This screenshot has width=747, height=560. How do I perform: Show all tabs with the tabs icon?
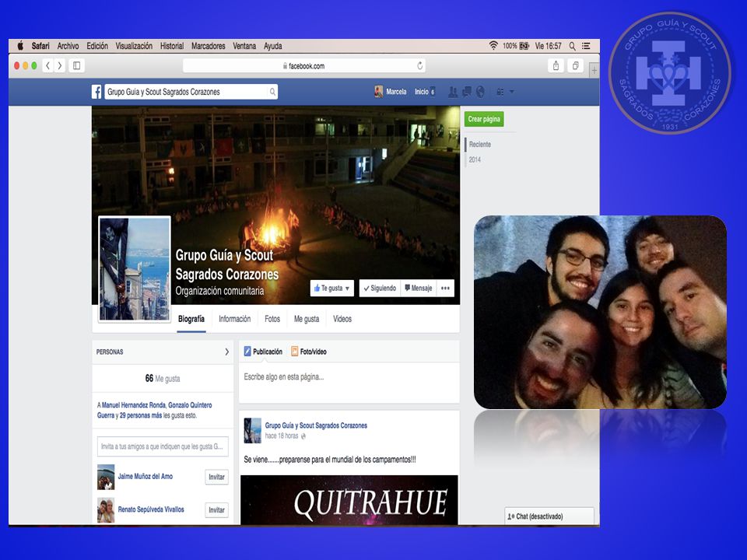[576, 65]
